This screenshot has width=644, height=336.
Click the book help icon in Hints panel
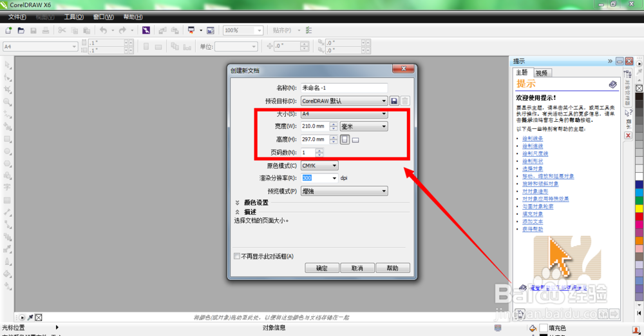[613, 84]
